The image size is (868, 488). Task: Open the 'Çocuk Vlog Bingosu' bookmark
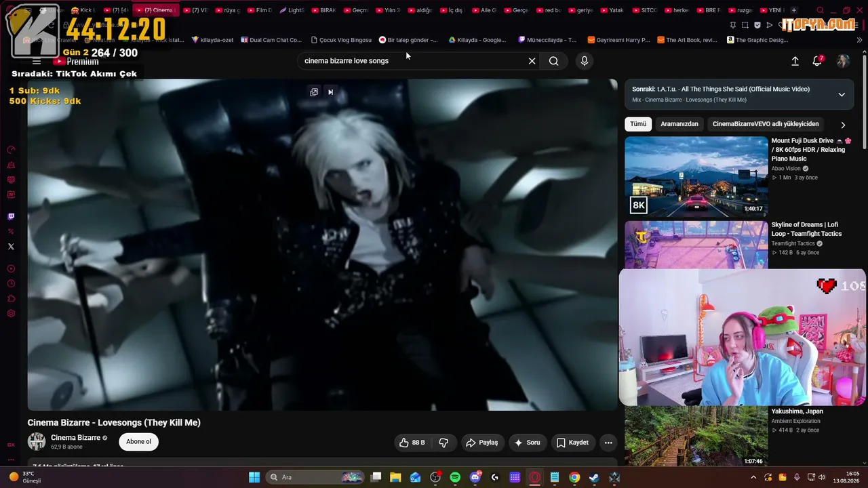click(x=341, y=40)
